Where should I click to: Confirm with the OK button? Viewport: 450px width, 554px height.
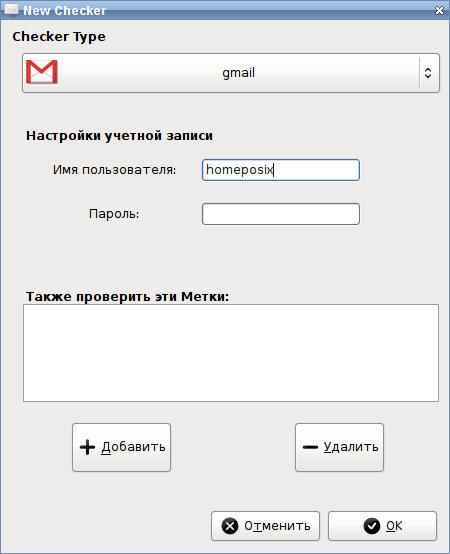click(382, 526)
